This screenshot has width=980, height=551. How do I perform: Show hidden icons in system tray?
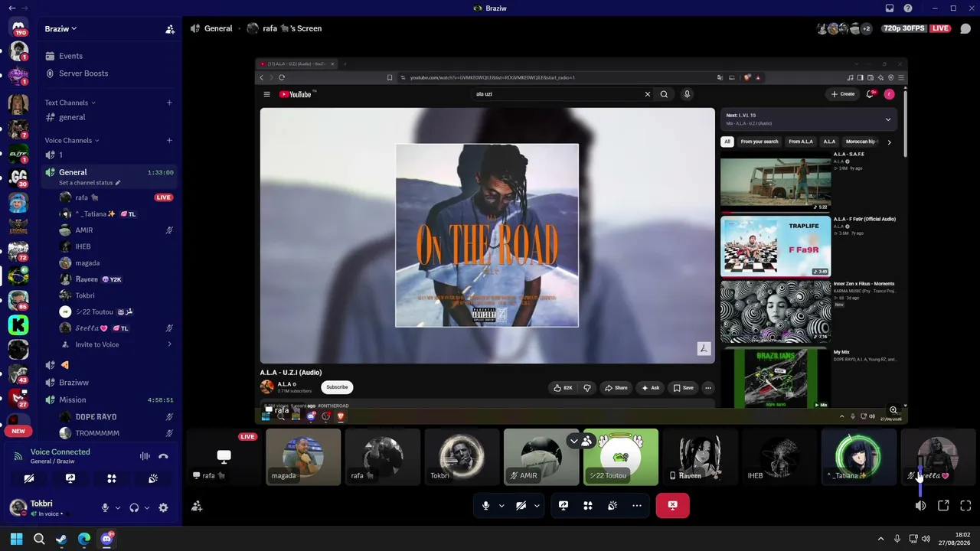pos(880,539)
